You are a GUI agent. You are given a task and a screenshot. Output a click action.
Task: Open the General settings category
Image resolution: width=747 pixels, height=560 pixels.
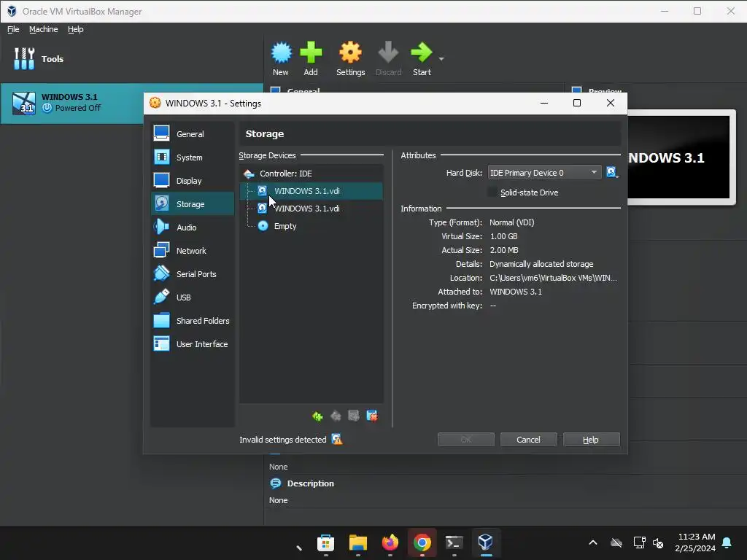[192, 134]
